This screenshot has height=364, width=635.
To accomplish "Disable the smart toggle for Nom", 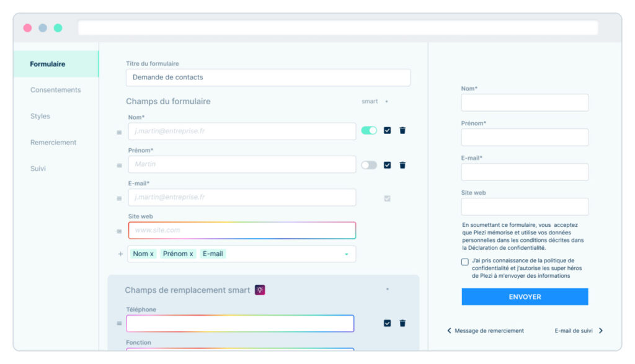I will pos(369,131).
